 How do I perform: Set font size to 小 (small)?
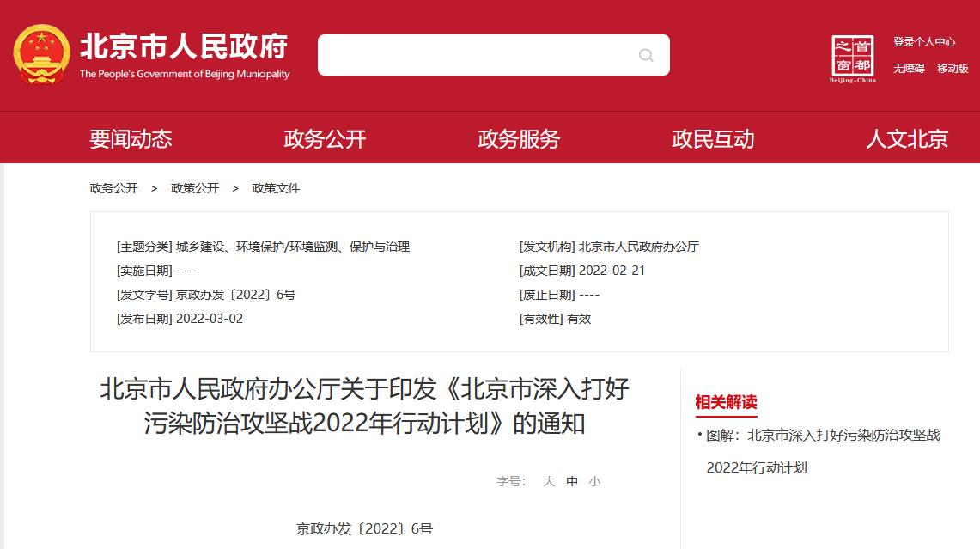point(594,481)
